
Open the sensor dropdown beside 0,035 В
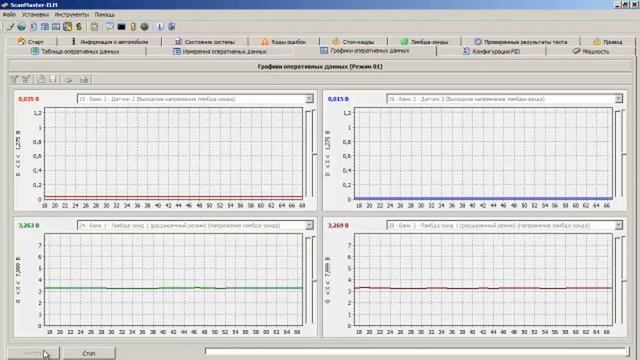pyautogui.click(x=309, y=99)
